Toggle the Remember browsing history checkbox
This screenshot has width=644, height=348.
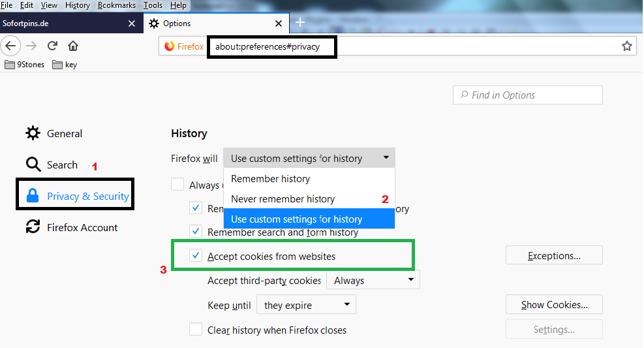tap(196, 208)
